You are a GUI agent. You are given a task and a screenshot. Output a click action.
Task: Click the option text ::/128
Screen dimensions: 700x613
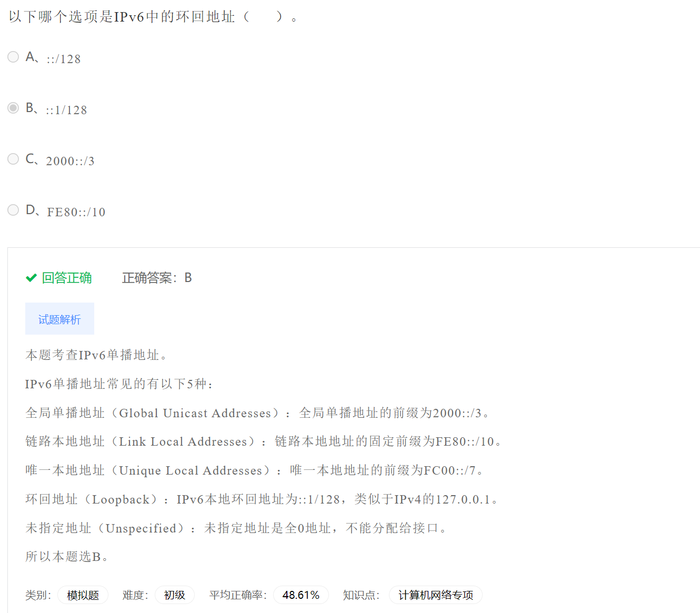(64, 59)
